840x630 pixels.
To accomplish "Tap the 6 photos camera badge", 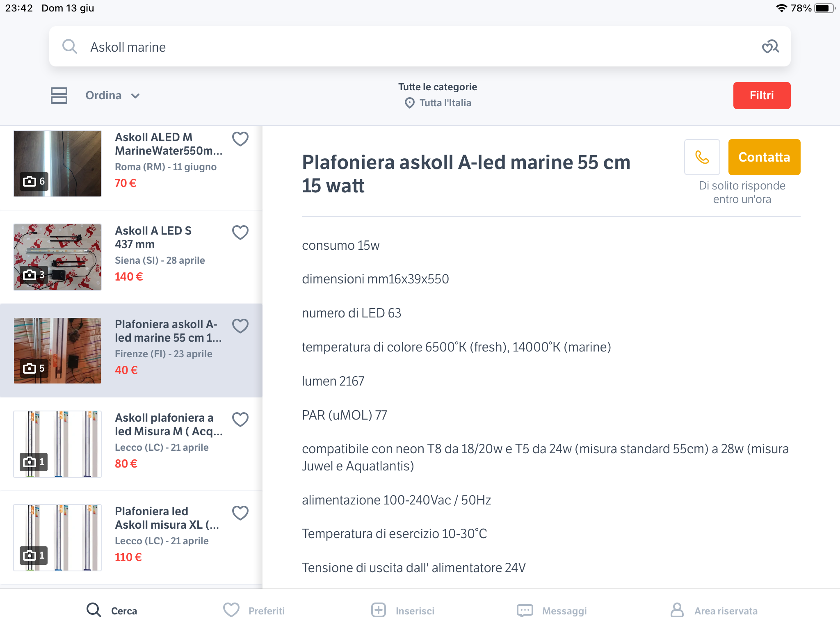I will coord(34,181).
